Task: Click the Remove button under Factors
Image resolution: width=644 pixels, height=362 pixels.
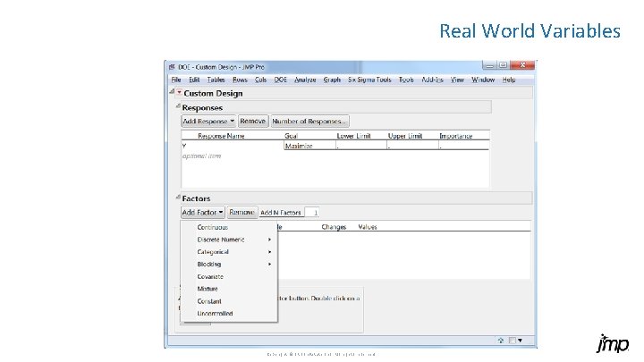Action: pos(241,212)
